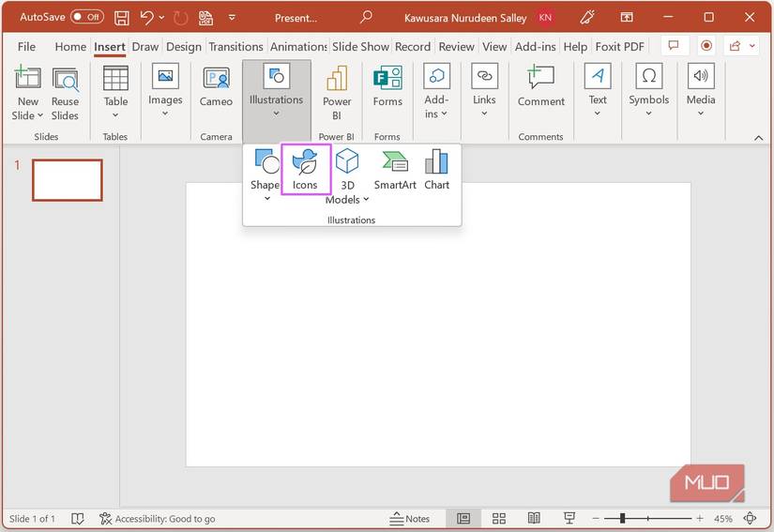The width and height of the screenshot is (774, 532).
Task: Switch to the Review tab
Action: coord(456,46)
